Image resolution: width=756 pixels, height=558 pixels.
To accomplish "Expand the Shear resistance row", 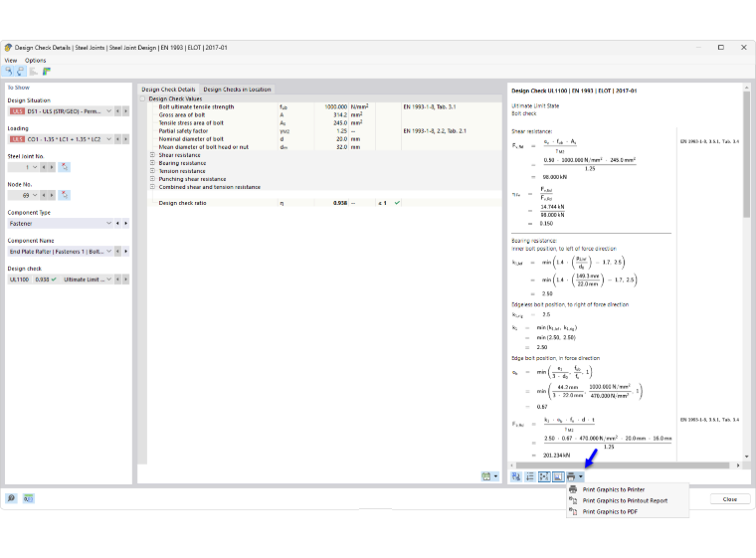I will [x=152, y=155].
